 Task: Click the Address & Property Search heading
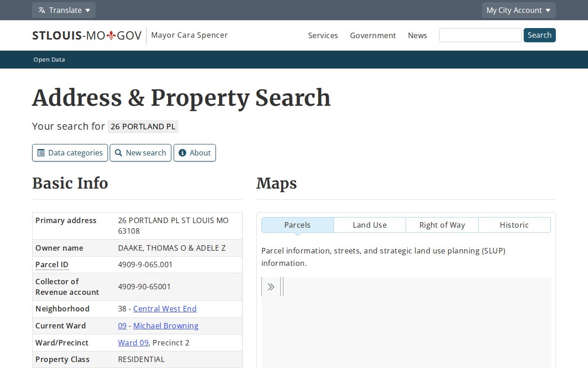pos(181,98)
